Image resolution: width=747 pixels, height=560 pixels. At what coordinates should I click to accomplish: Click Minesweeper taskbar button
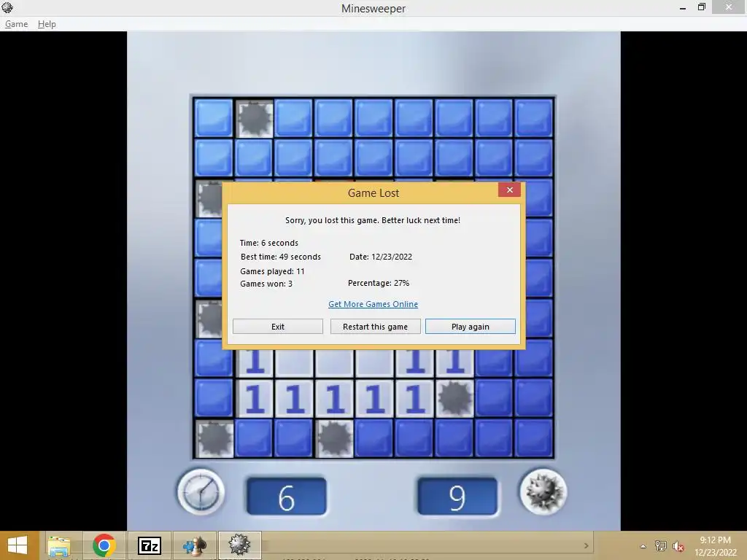point(239,545)
